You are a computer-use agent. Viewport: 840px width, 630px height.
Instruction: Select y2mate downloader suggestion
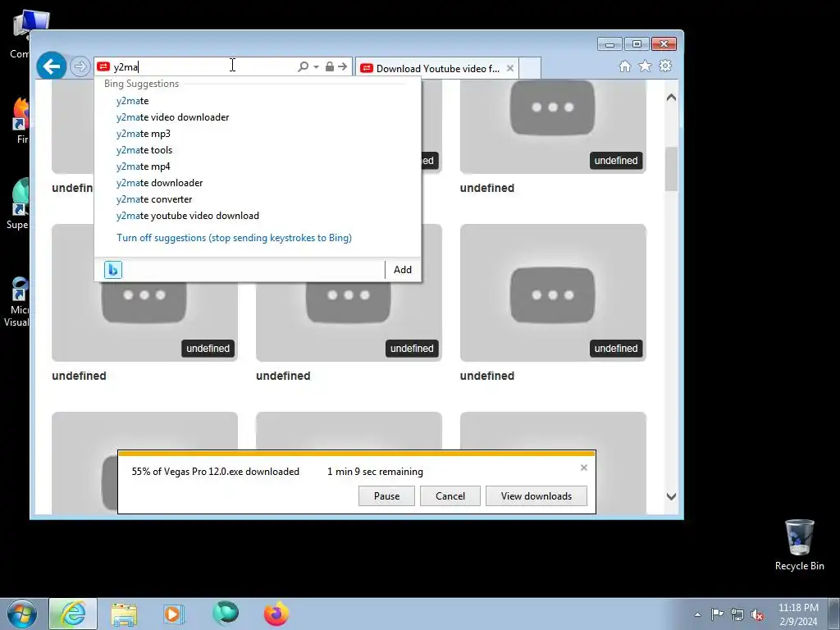[x=160, y=183]
